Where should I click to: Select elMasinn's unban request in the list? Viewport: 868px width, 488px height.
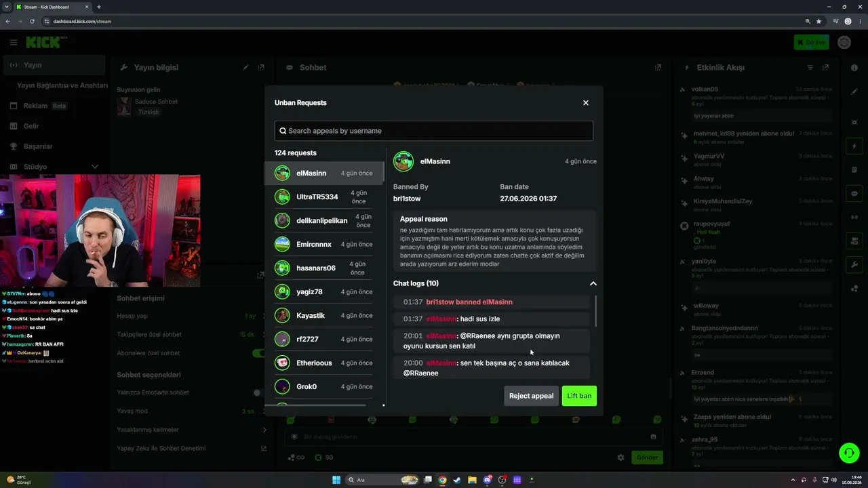click(x=324, y=173)
